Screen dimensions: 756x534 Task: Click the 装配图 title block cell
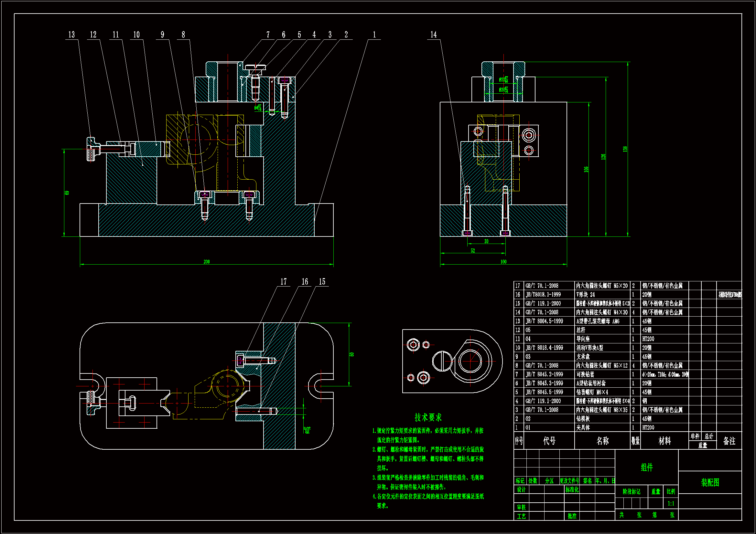pyautogui.click(x=710, y=483)
